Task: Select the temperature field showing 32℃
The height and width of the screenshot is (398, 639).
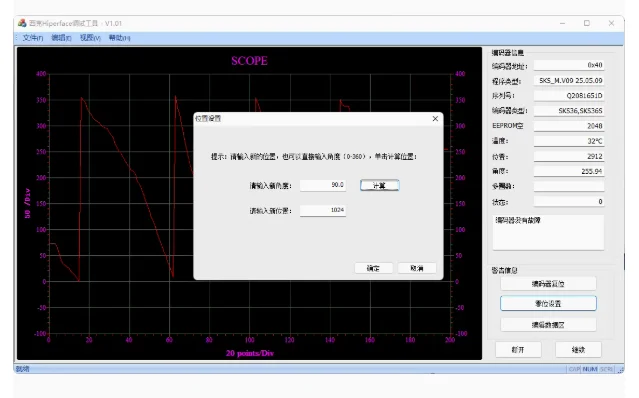Action: pyautogui.click(x=569, y=141)
